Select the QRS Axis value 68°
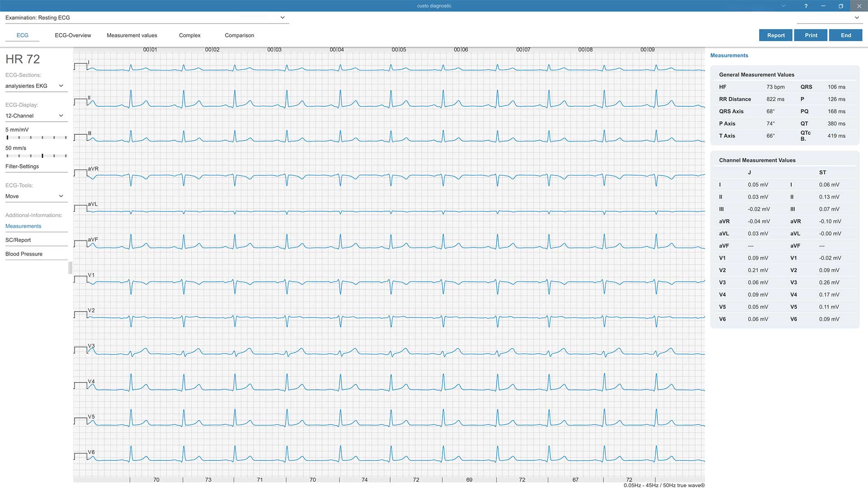The height and width of the screenshot is (488, 868). [770, 111]
